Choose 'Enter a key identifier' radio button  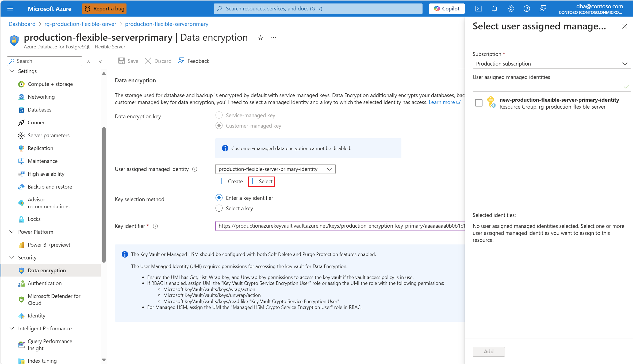(x=219, y=198)
